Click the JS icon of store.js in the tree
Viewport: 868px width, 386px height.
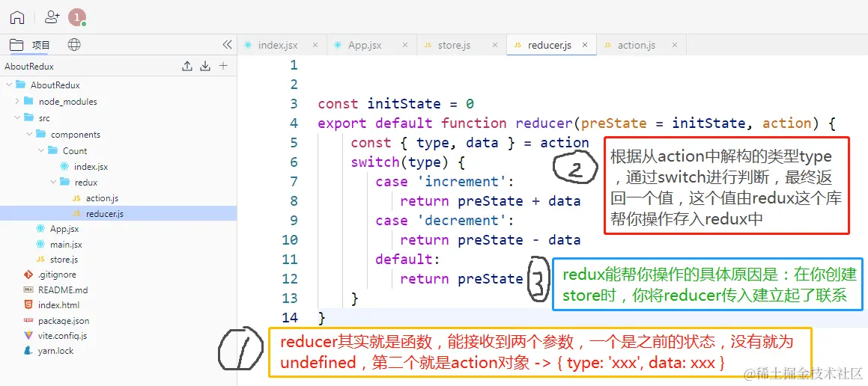(40, 260)
